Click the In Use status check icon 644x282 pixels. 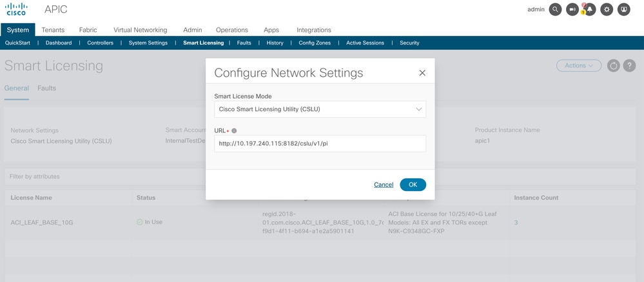point(140,222)
